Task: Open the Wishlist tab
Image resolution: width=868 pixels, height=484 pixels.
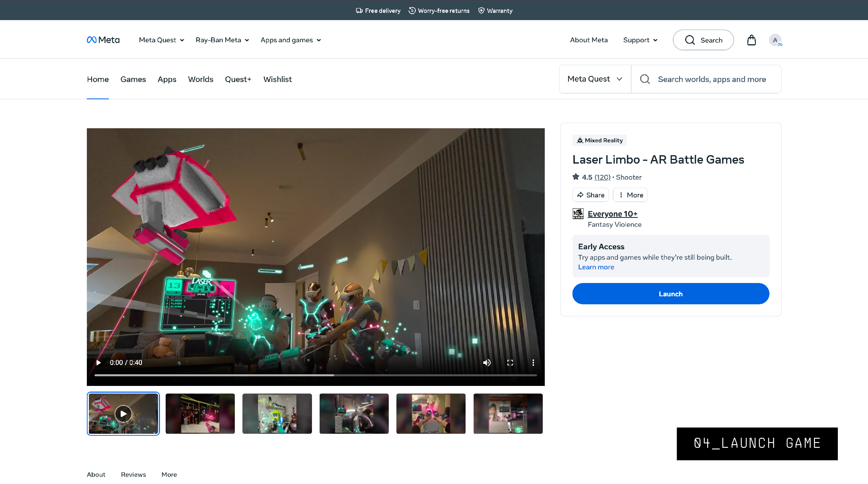Action: 277,79
